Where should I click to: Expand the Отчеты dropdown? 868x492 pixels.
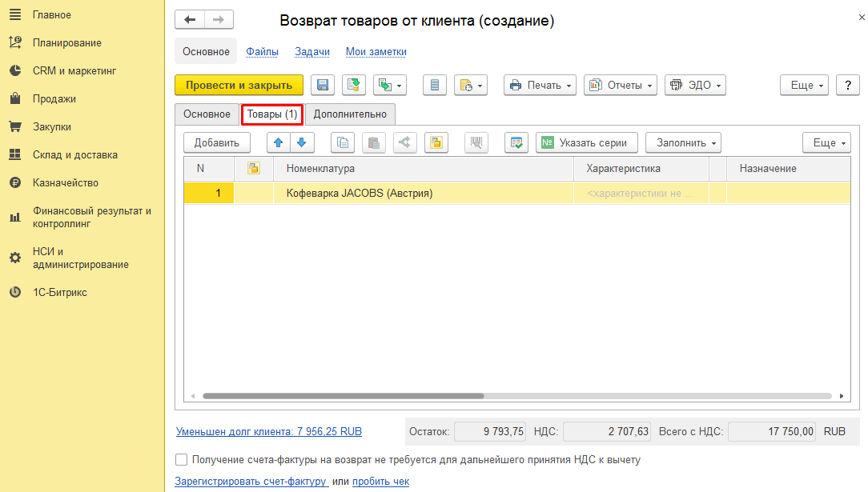tap(620, 85)
